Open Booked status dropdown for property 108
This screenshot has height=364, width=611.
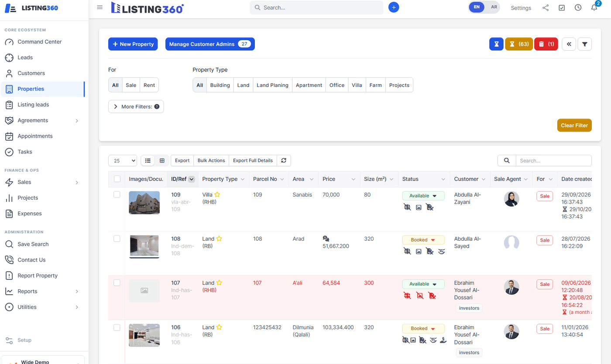423,240
